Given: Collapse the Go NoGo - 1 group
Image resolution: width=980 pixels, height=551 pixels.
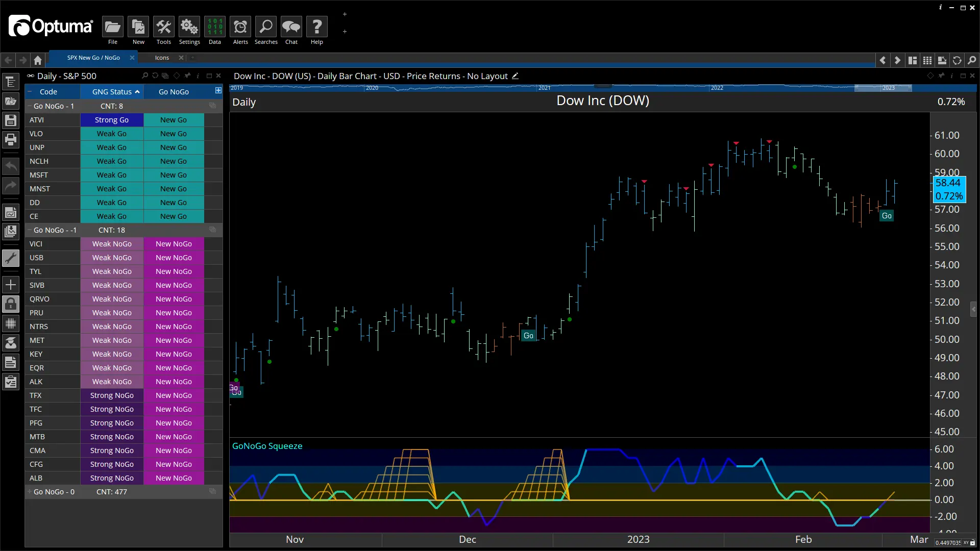Looking at the screenshot, I should point(30,106).
